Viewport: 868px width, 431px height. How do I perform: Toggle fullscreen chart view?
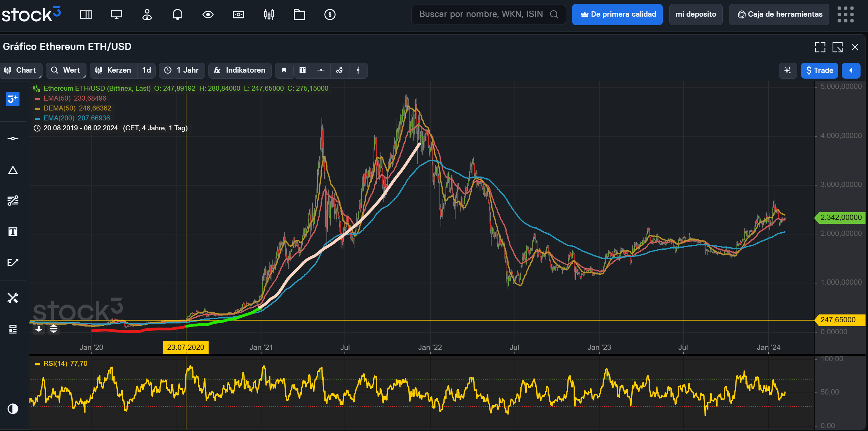(x=820, y=47)
